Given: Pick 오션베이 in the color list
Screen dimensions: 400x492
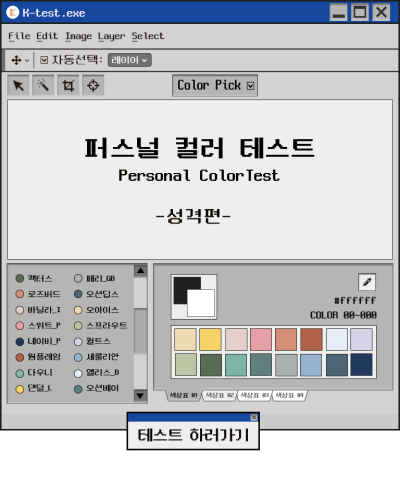Looking at the screenshot, I should (x=96, y=388).
